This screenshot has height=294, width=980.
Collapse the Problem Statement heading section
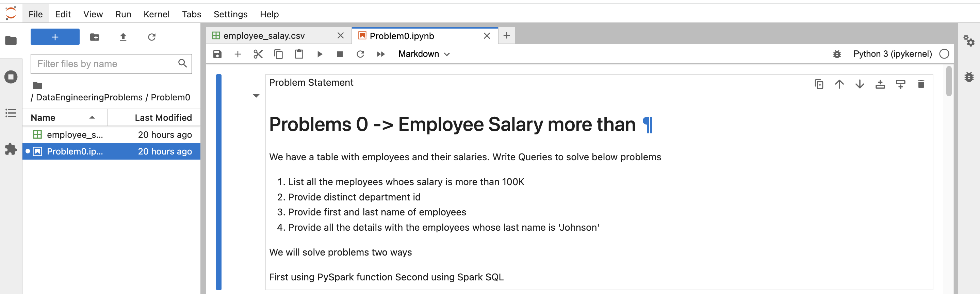click(x=256, y=96)
